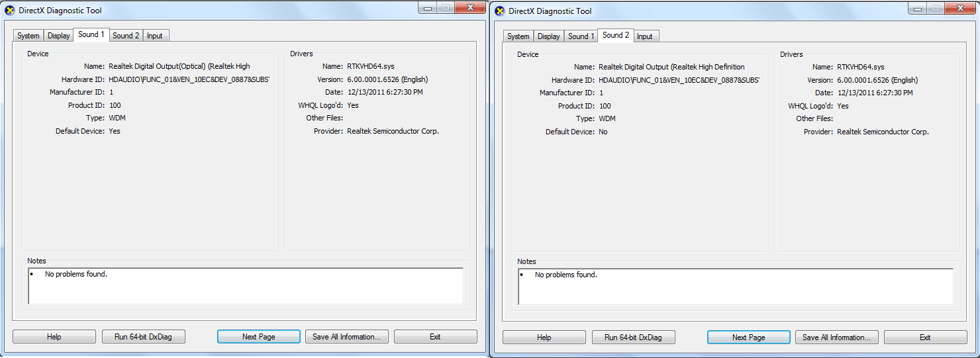Close the right DirectX Diagnostic Tool window
Viewport: 980px width, 358px height.
960,8
